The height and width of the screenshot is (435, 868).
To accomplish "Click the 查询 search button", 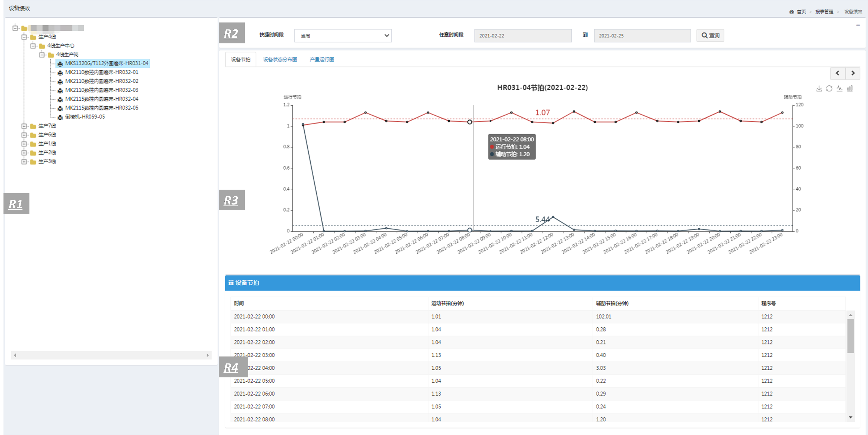I will click(710, 35).
